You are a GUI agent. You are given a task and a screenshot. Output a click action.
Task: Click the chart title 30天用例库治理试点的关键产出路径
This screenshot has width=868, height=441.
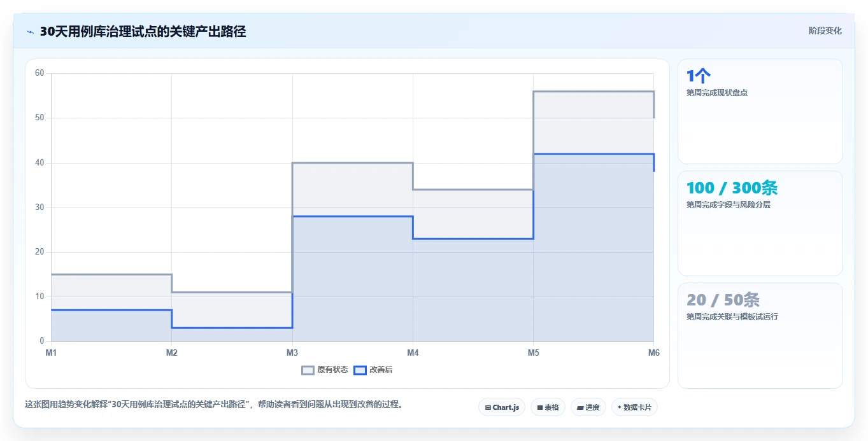[x=143, y=31]
